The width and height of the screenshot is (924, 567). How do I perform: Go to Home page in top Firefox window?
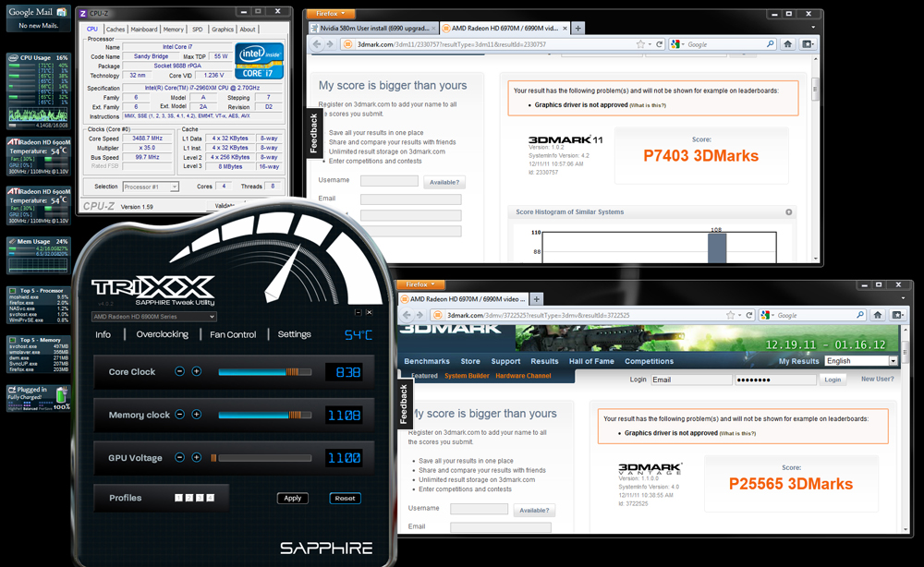click(788, 44)
